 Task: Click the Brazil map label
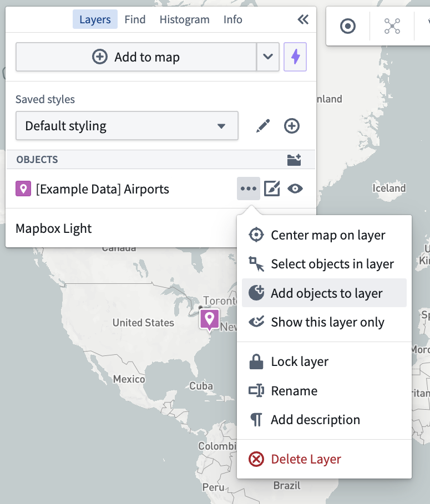[286, 485]
